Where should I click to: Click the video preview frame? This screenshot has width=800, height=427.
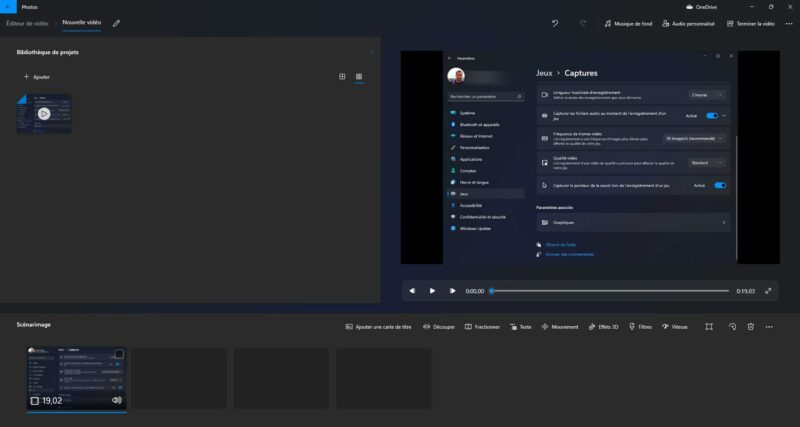click(590, 157)
